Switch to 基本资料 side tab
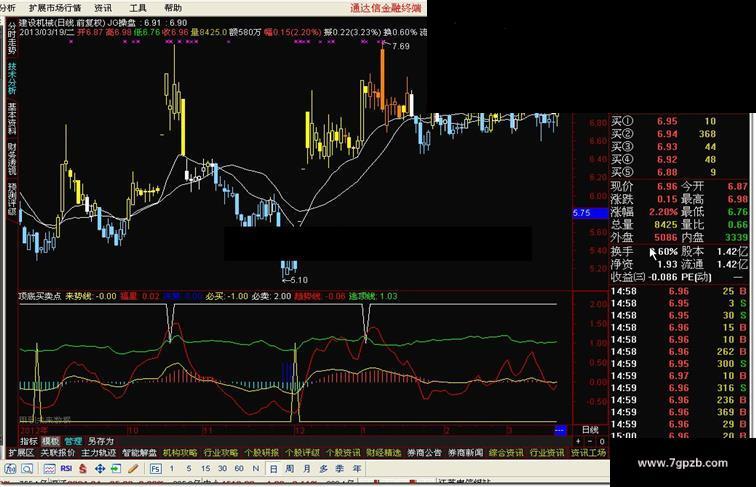 coord(12,119)
